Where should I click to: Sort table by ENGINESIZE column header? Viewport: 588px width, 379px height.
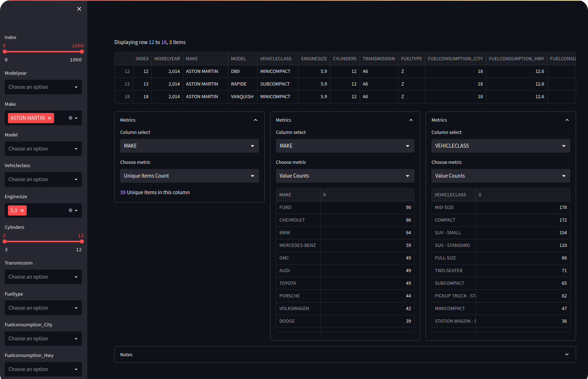[314, 59]
